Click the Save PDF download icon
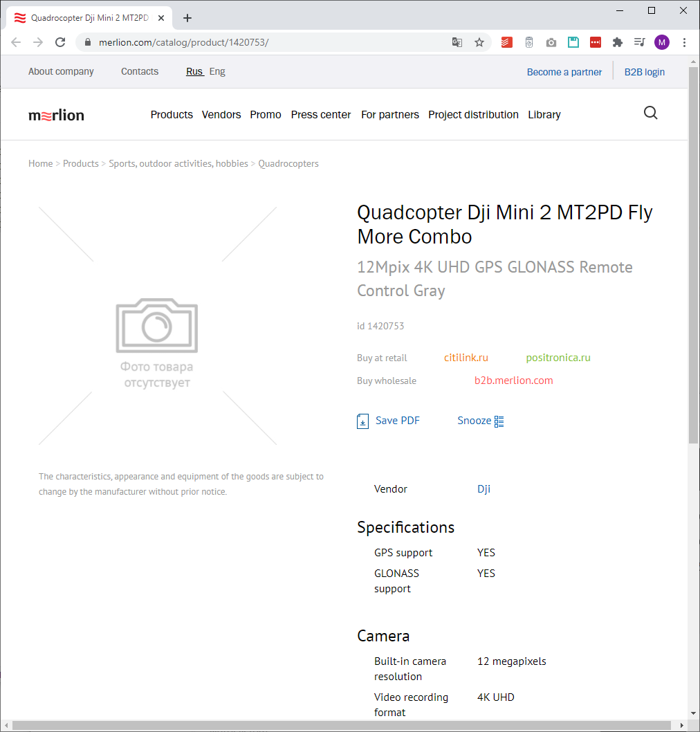Viewport: 700px width, 732px height. (x=362, y=421)
